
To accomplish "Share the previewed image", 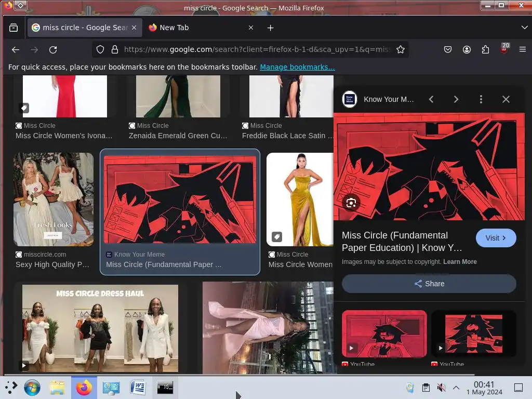I will coord(429,284).
